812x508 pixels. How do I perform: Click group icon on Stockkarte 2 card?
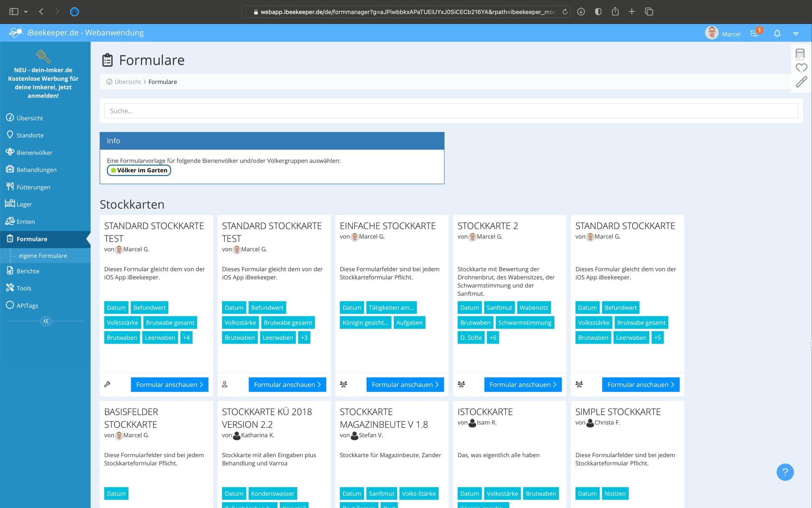click(x=461, y=384)
